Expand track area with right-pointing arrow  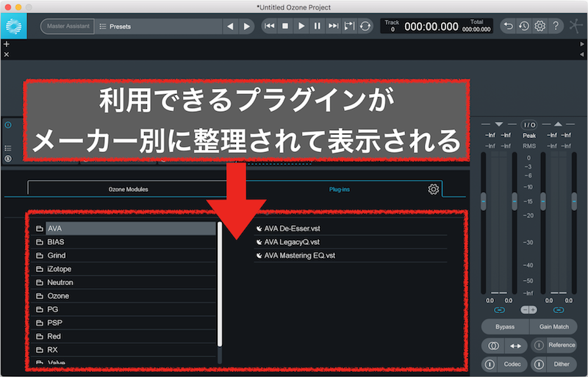pos(582,44)
